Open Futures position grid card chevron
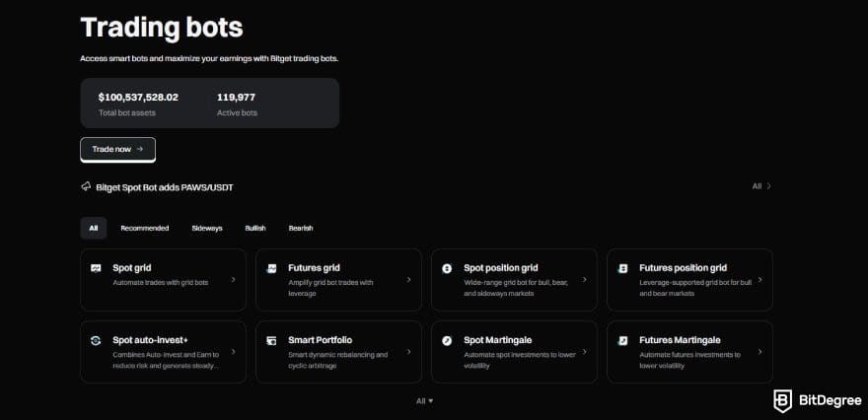The image size is (868, 420). click(x=760, y=279)
